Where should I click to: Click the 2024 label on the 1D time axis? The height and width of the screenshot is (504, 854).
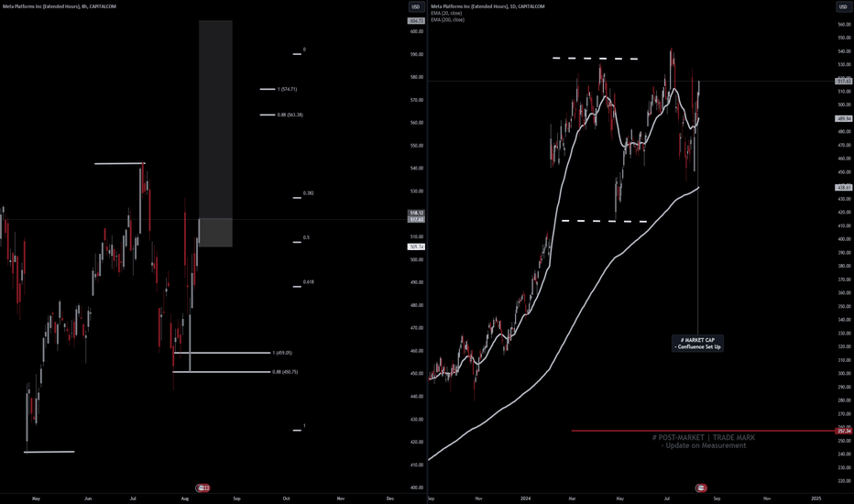[526, 498]
